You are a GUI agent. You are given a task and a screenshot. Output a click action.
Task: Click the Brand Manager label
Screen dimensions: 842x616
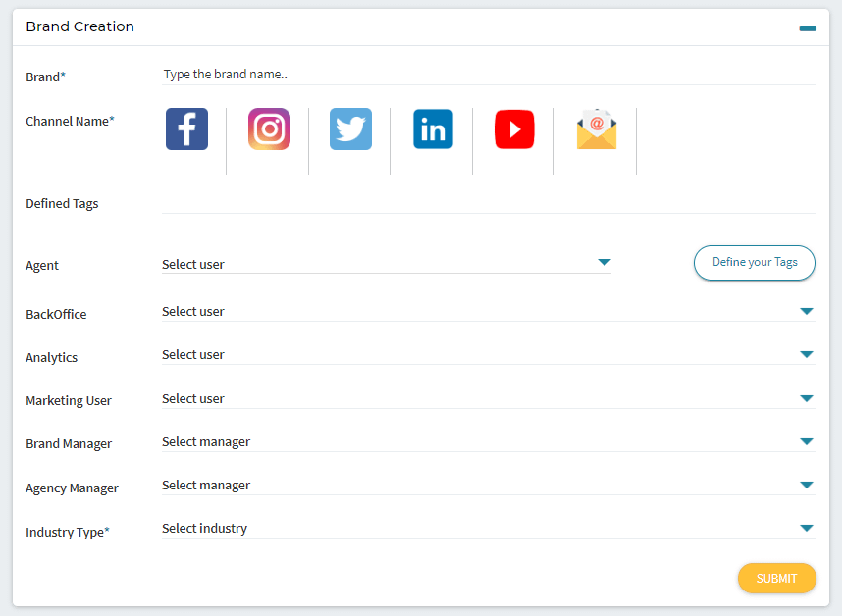pos(69,444)
